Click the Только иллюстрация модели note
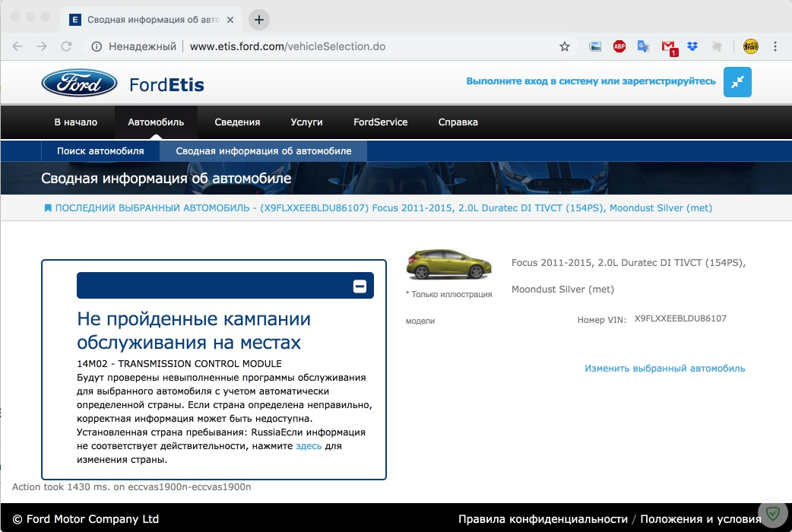 448,307
